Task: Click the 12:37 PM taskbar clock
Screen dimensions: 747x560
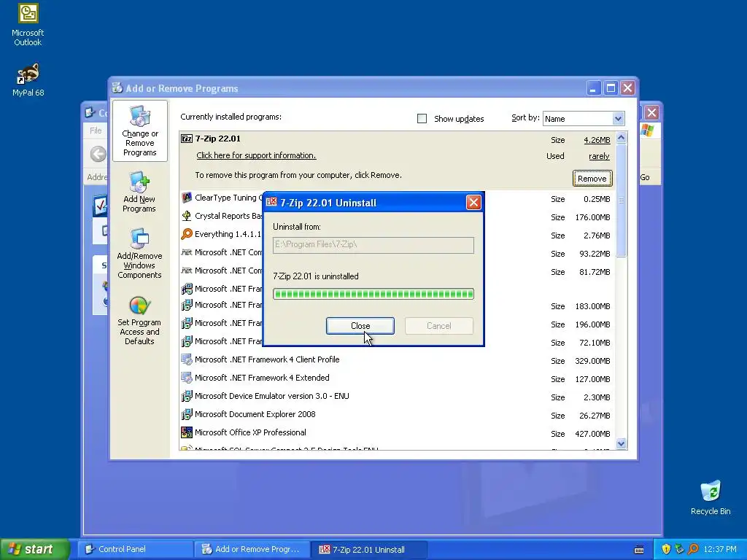Action: (719, 549)
